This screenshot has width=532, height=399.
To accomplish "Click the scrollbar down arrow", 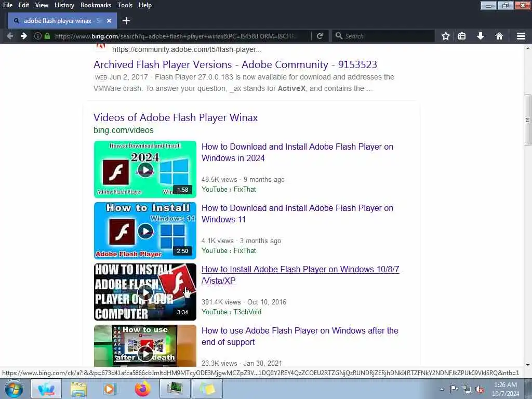I will click(528, 365).
